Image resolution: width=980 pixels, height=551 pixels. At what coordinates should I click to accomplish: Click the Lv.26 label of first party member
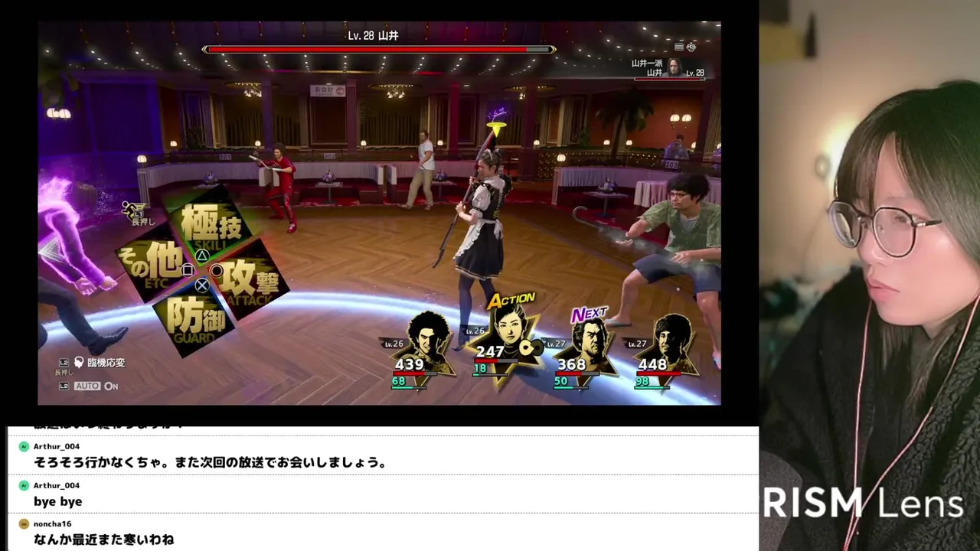click(x=393, y=344)
